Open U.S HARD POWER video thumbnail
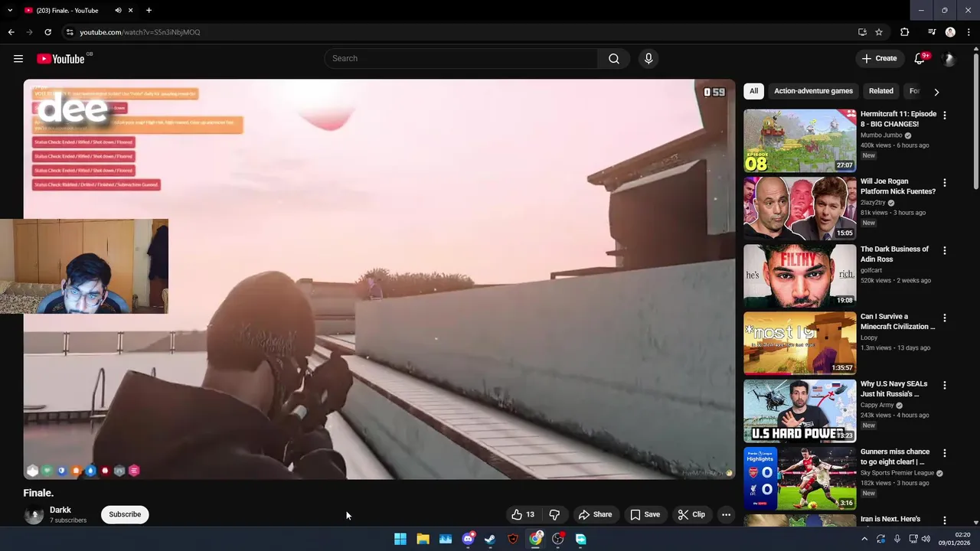Screen dimensions: 980x551 click(799, 411)
